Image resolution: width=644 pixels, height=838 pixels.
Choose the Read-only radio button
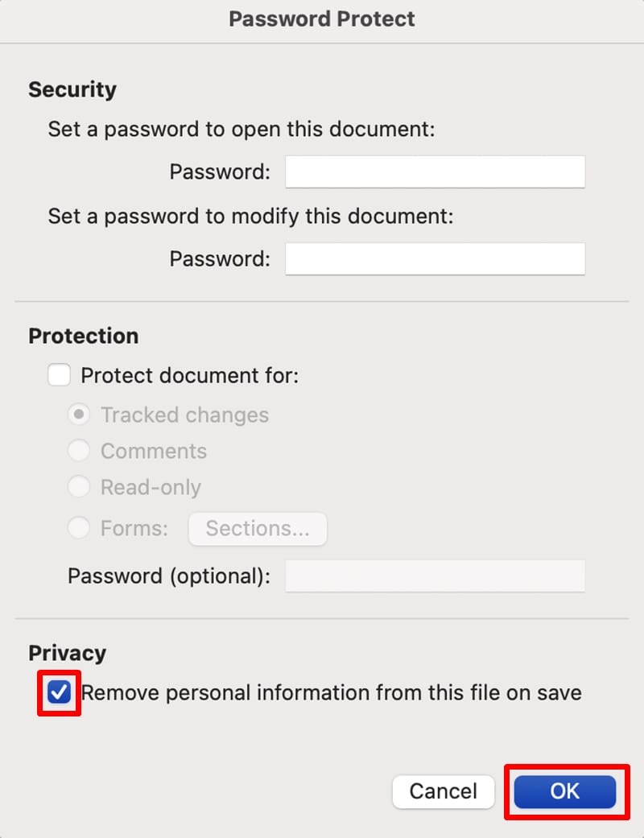click(x=78, y=487)
